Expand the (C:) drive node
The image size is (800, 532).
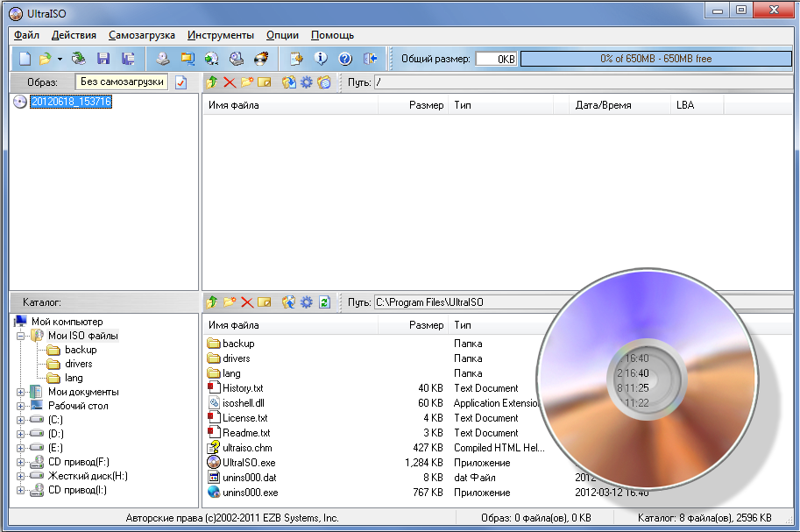pyautogui.click(x=21, y=420)
